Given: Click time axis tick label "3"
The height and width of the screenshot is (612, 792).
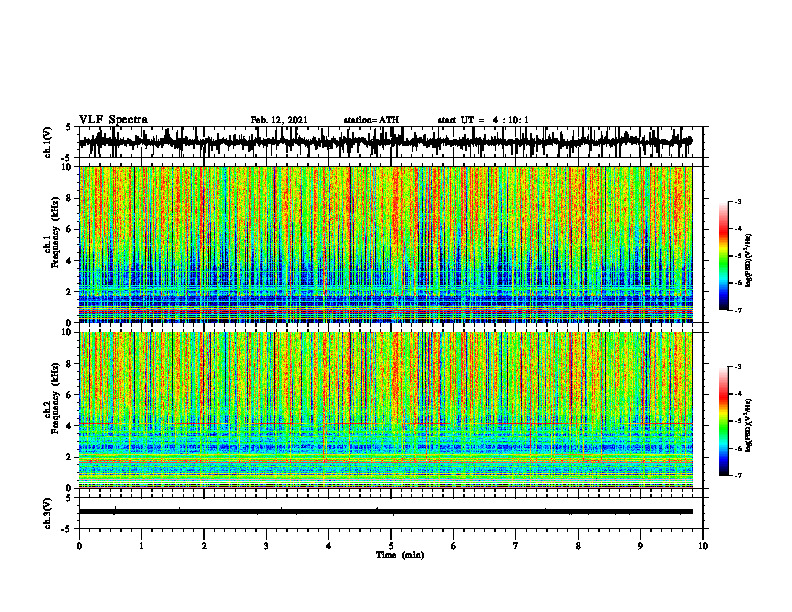Looking at the screenshot, I should tap(266, 546).
